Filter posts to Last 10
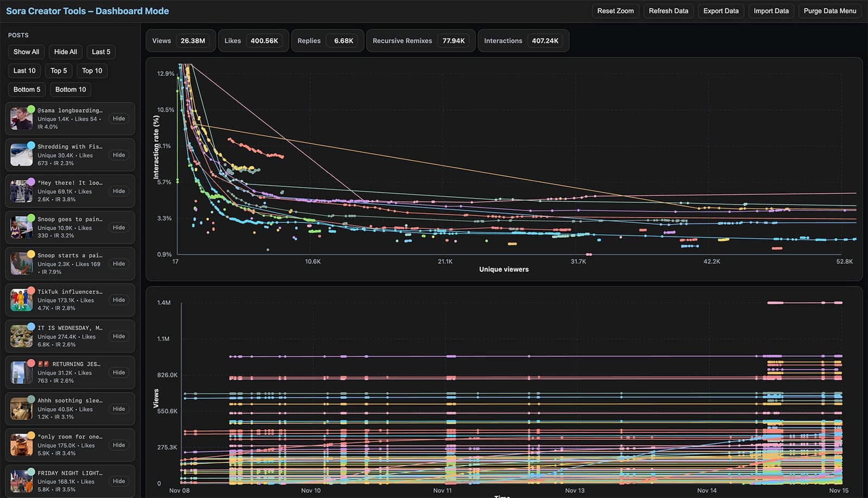The image size is (868, 498). tap(24, 71)
